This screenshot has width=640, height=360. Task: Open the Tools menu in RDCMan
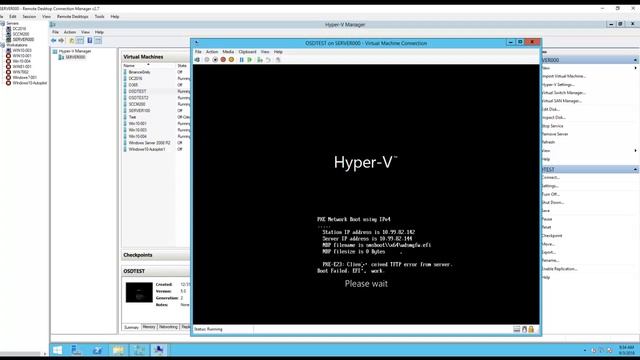(99, 16)
